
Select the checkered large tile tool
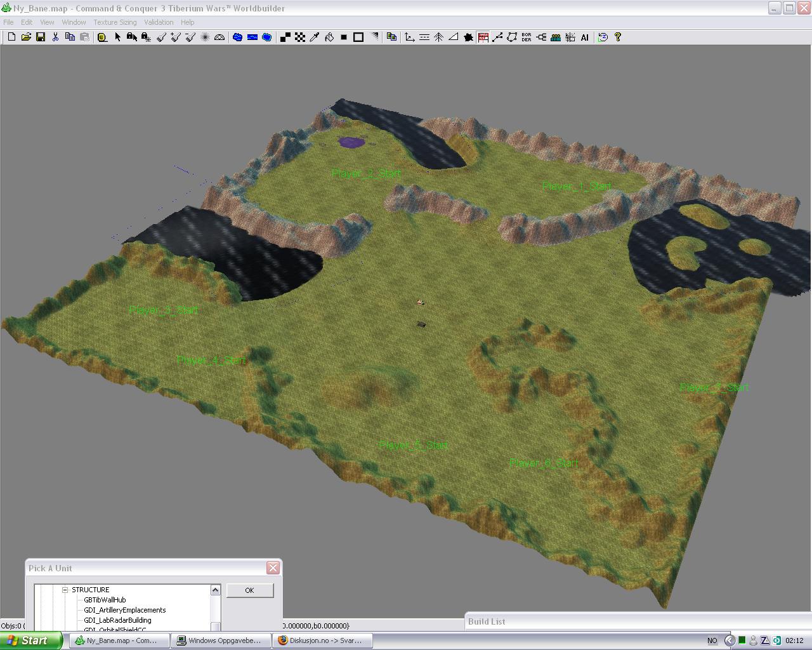(300, 37)
